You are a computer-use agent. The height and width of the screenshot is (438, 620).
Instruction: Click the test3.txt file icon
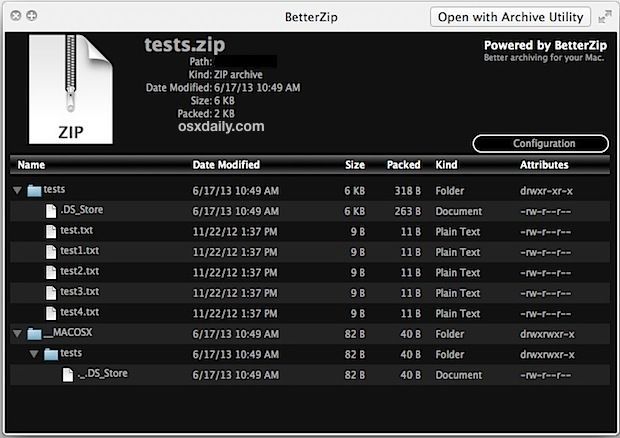[51, 293]
